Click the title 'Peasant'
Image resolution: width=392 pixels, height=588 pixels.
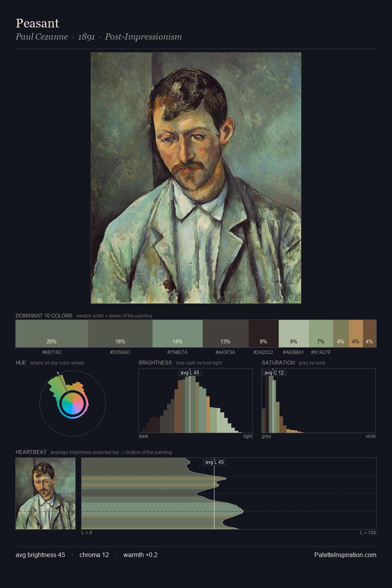[37, 24]
